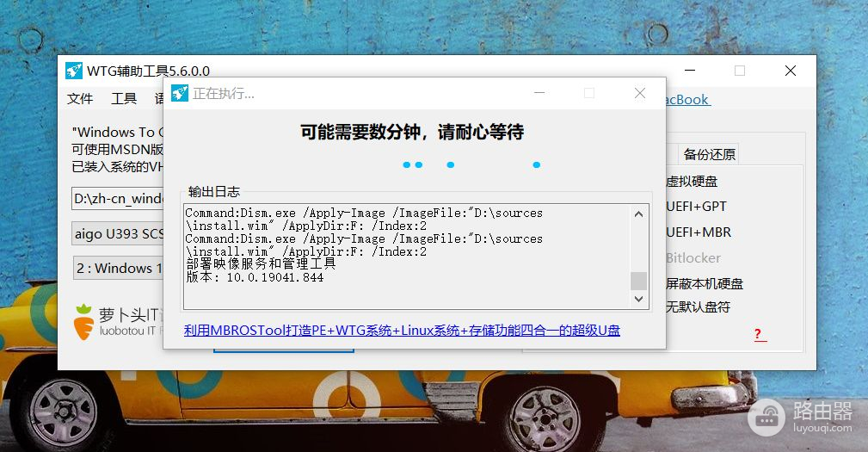Close the WTG辅助工具 main window
The width and height of the screenshot is (868, 452).
(x=791, y=71)
